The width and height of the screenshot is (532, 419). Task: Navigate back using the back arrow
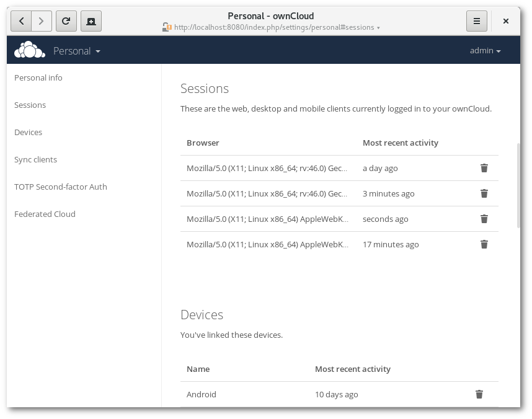point(21,20)
